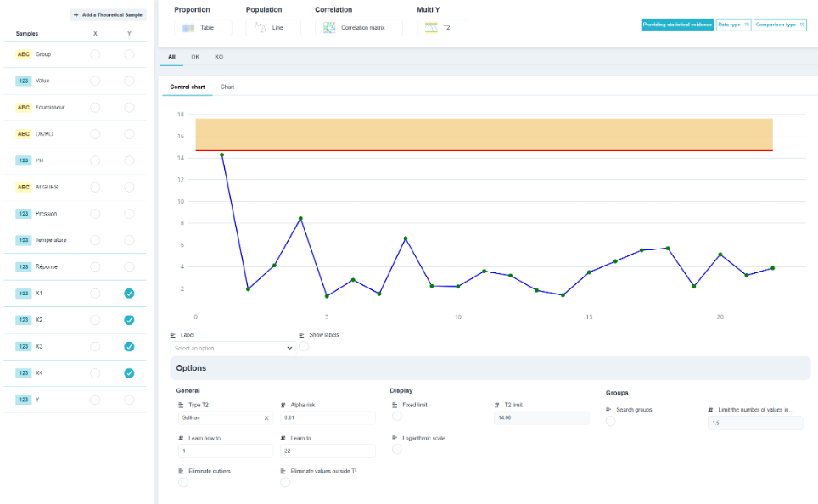Enable the Show labels toggle
The width and height of the screenshot is (818, 504).
coord(304,346)
